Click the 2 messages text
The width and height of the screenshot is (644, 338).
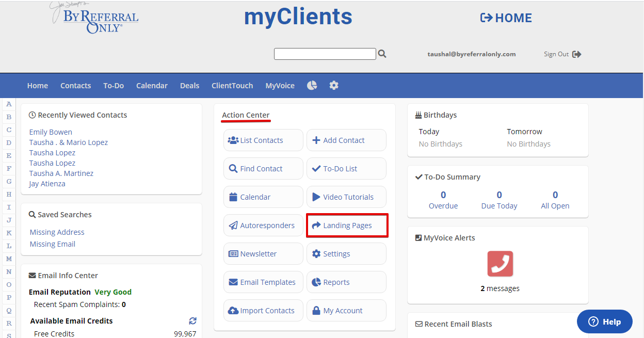point(500,288)
